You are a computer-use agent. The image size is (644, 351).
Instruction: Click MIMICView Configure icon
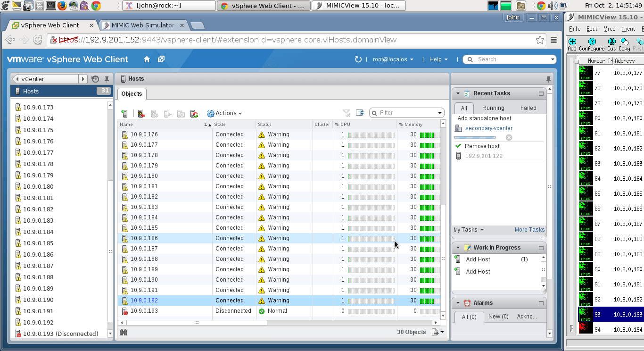(x=592, y=45)
